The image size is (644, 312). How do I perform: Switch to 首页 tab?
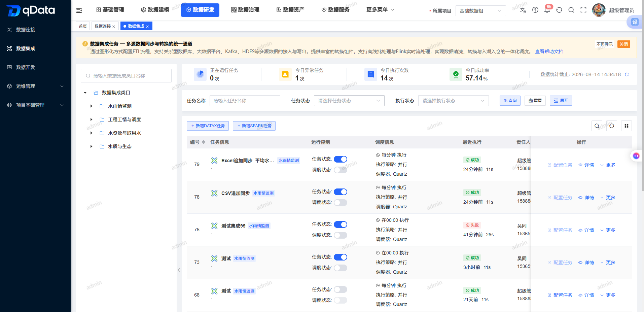tap(83, 26)
